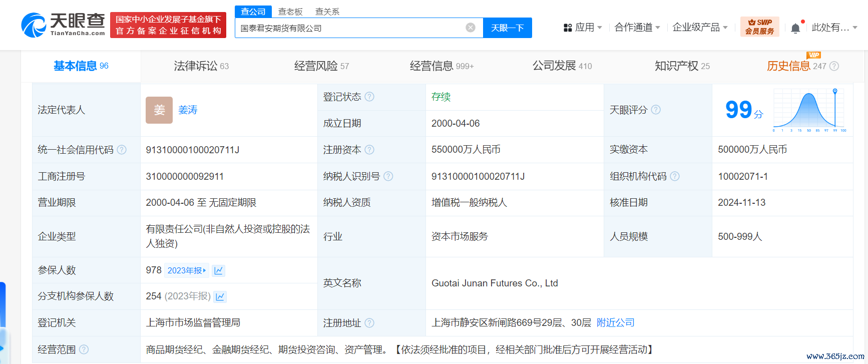The width and height of the screenshot is (868, 364).
Task: Click 550000万人民币 registered capital value
Action: [x=466, y=150]
